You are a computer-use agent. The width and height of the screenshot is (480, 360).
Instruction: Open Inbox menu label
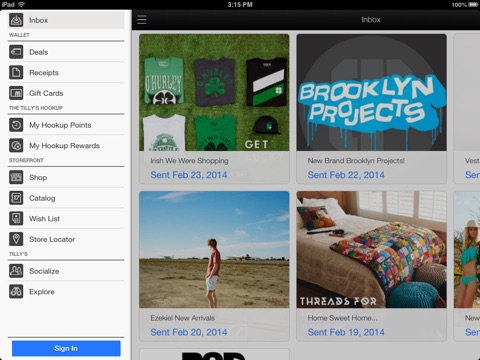tap(39, 20)
